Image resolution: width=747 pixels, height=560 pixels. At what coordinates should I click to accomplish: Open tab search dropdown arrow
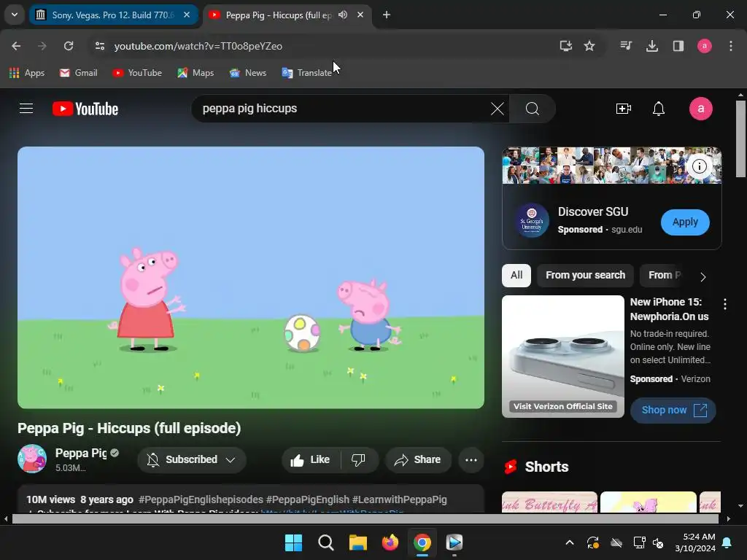[15, 15]
